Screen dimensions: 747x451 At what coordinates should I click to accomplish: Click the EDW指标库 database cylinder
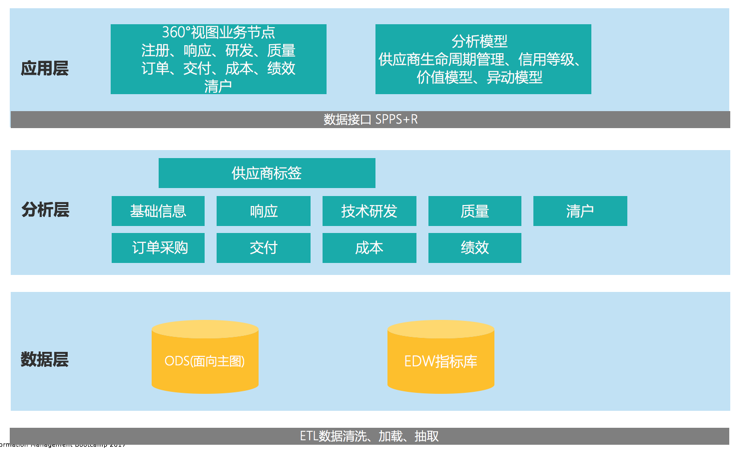pyautogui.click(x=440, y=359)
